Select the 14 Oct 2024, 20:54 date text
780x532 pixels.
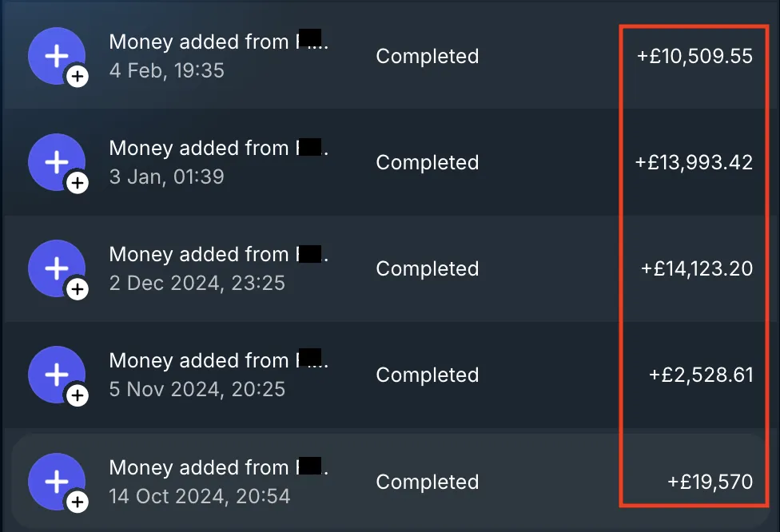coord(200,496)
